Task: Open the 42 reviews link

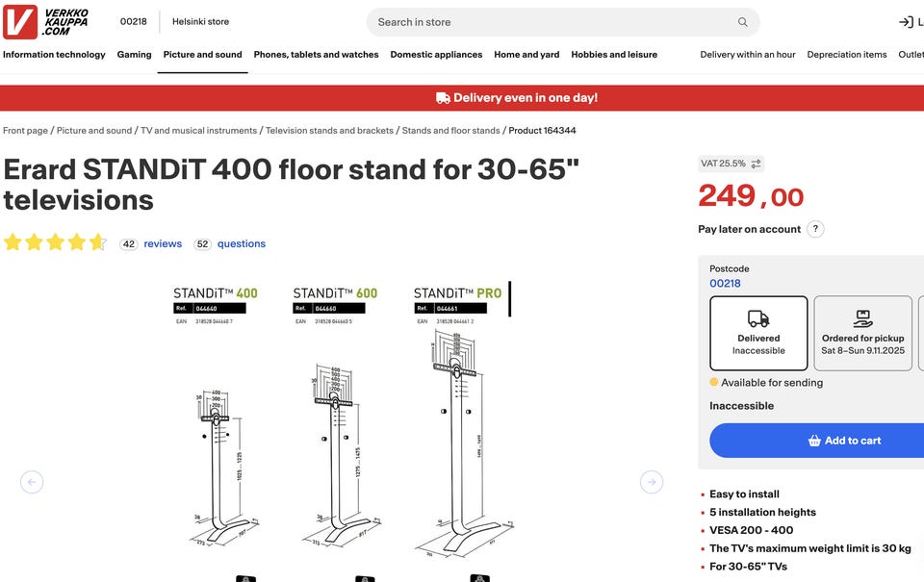Action: click(x=162, y=244)
